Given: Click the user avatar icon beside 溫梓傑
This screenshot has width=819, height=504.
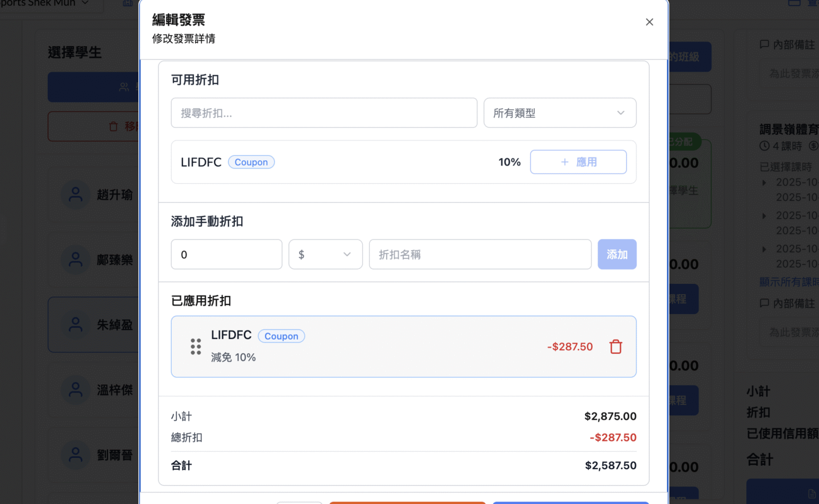Looking at the screenshot, I should tap(76, 390).
